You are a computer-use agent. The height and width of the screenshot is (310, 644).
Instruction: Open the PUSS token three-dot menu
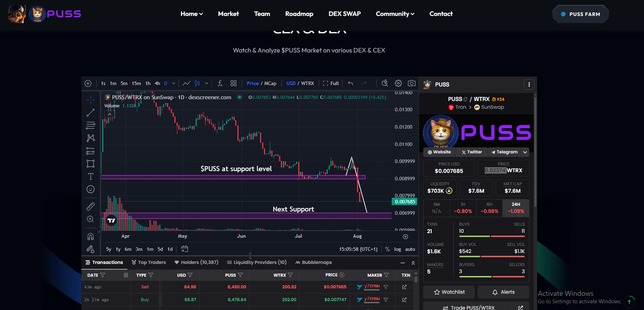point(529,84)
